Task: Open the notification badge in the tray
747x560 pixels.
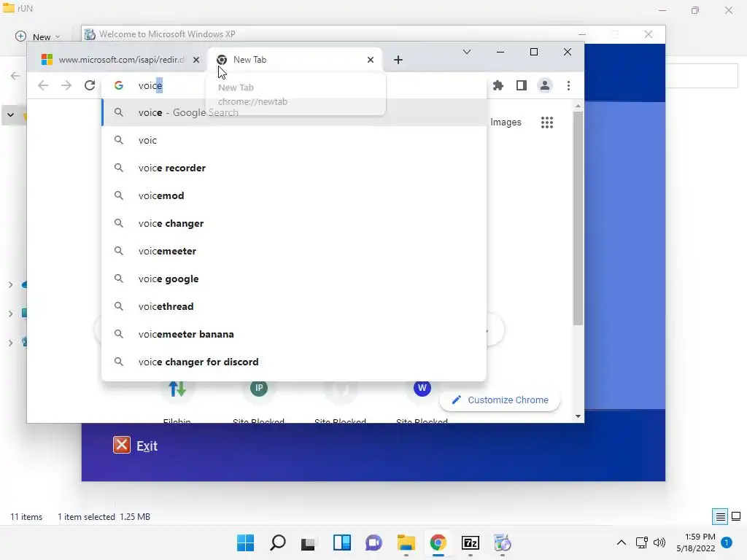Action: 726,542
